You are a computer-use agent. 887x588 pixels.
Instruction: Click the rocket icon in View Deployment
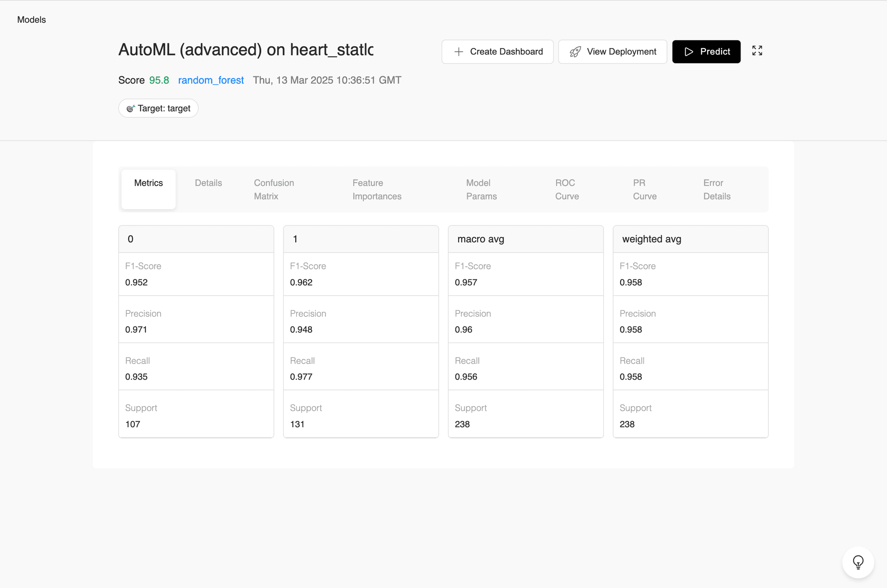575,52
